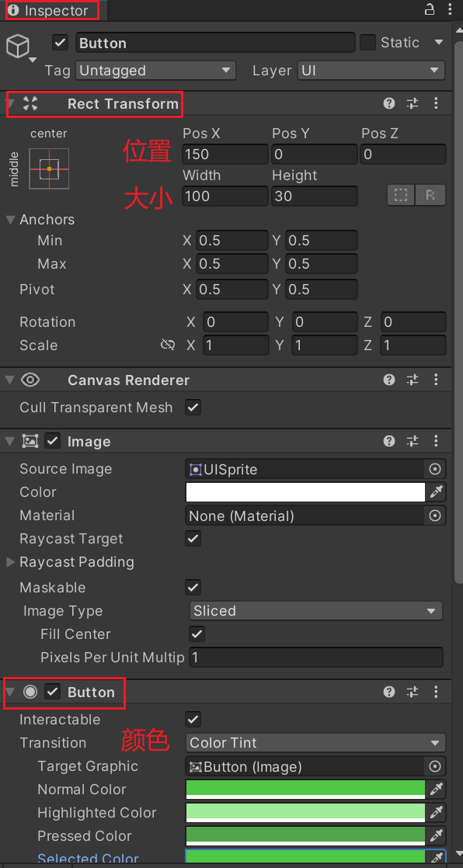Collapse the Canvas Renderer component

point(10,380)
